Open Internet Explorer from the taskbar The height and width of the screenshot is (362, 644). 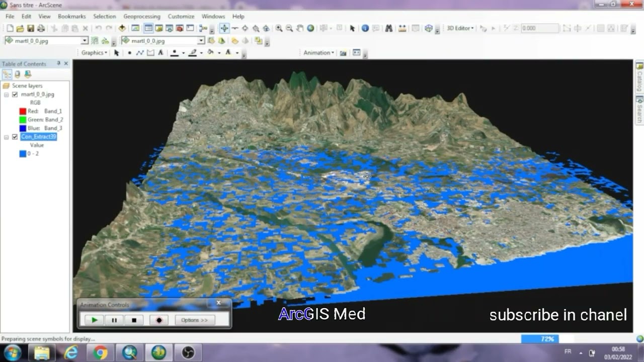pyautogui.click(x=71, y=352)
